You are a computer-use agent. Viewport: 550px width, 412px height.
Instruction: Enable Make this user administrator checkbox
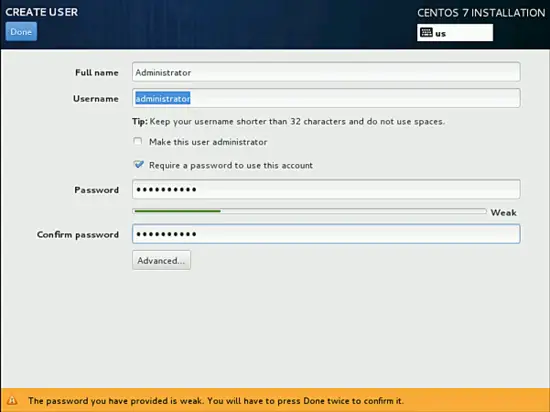(x=138, y=141)
